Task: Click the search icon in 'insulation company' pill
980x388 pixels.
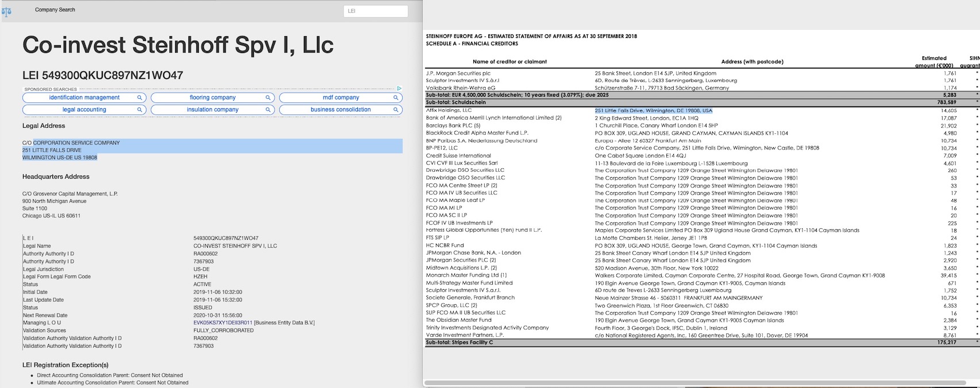Action: click(268, 110)
